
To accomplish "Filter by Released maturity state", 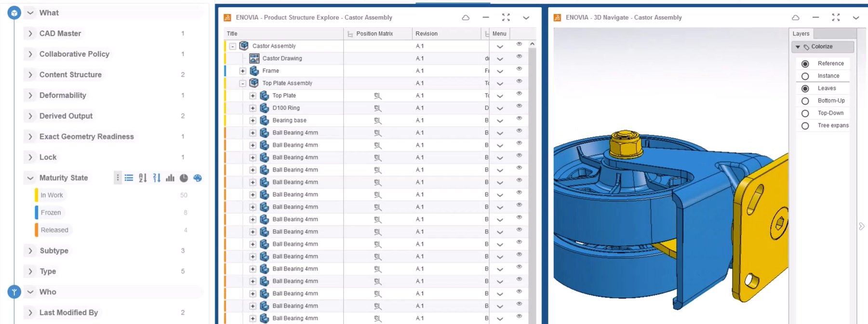I will (54, 230).
